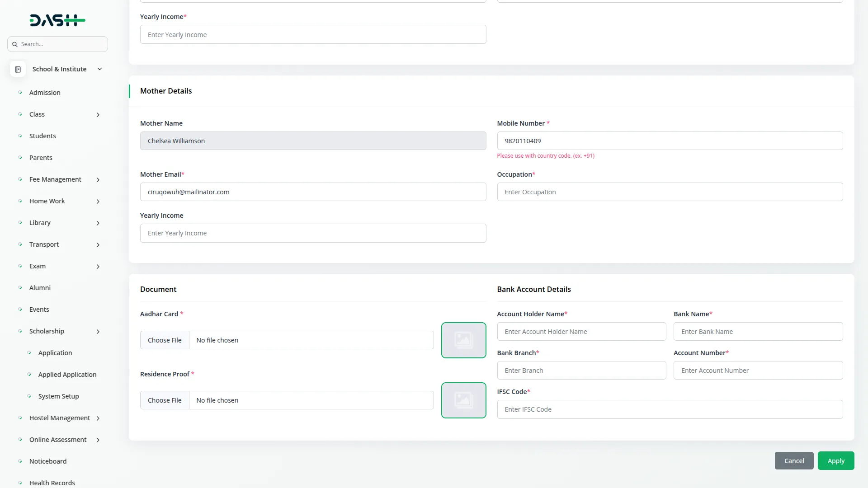Click the search magnifier icon
This screenshot has width=868, height=488.
pos(15,44)
